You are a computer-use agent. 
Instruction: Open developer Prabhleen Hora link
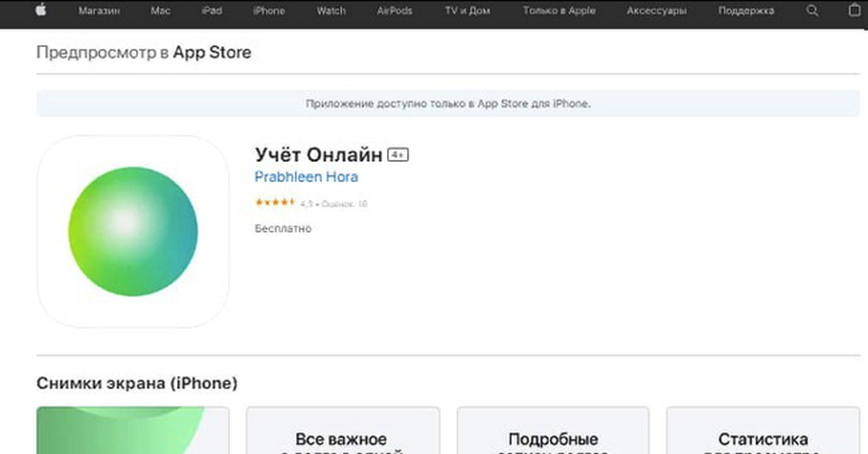click(x=307, y=177)
